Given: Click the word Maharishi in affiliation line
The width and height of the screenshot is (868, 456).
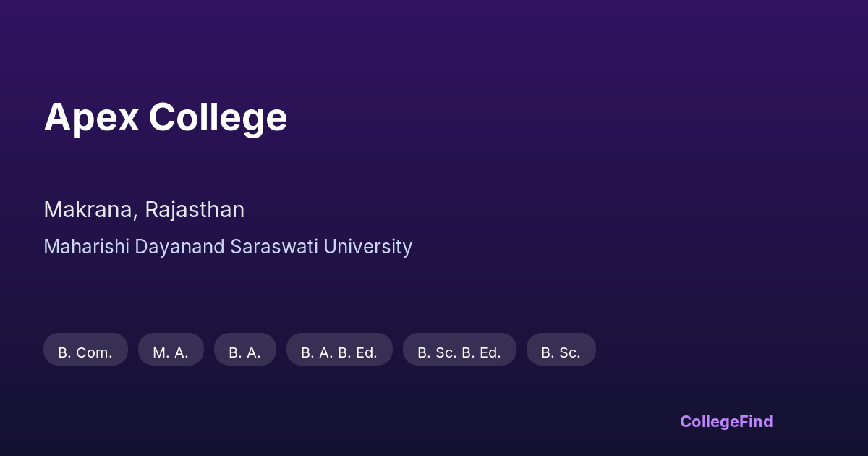Looking at the screenshot, I should (86, 247).
